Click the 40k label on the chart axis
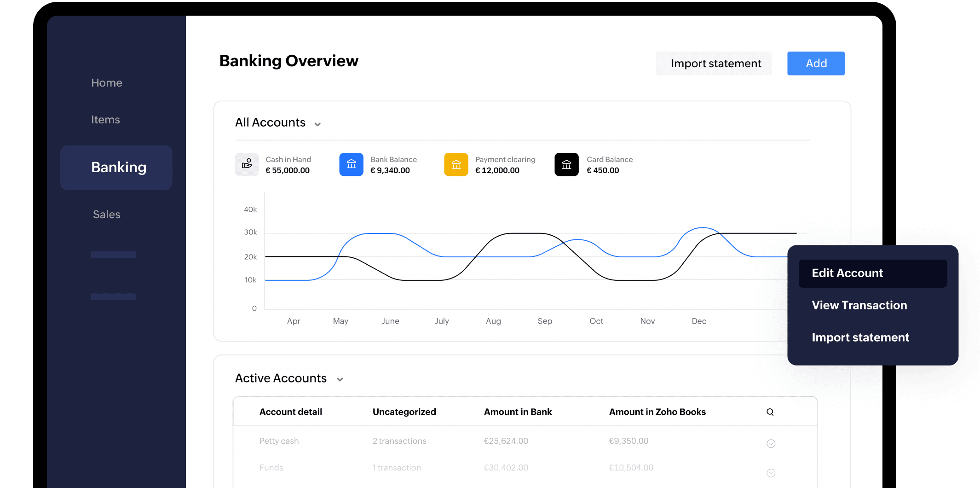This screenshot has height=488, width=980. tap(250, 209)
